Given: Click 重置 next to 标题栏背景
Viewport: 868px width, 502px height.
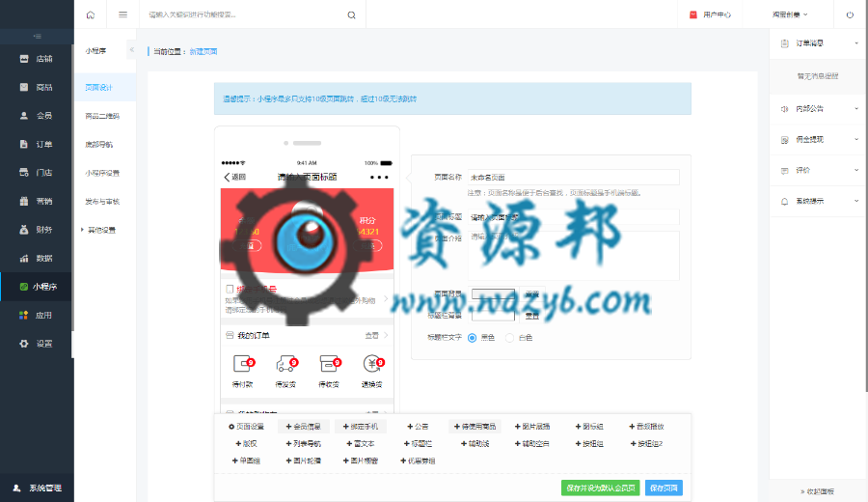Looking at the screenshot, I should click(532, 316).
